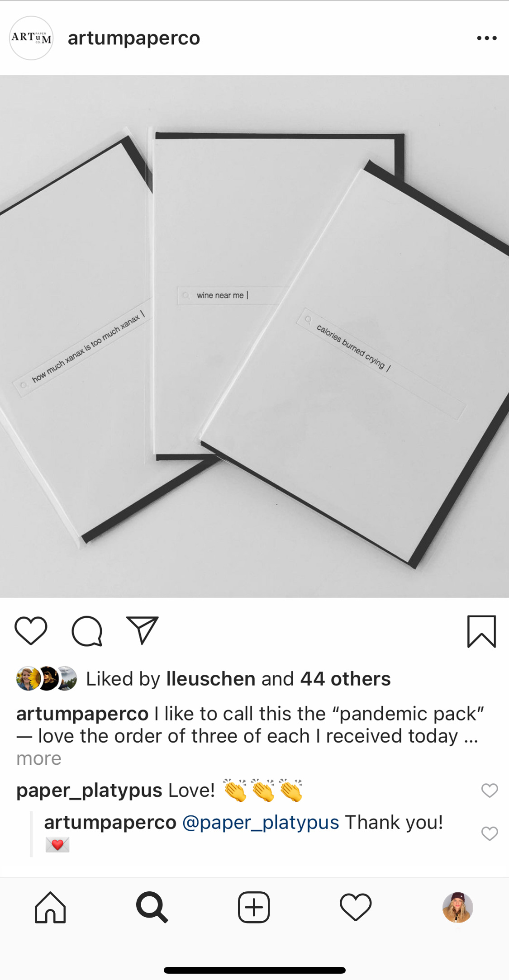Open the three-dot post options menu
The image size is (509, 980).
click(x=487, y=38)
